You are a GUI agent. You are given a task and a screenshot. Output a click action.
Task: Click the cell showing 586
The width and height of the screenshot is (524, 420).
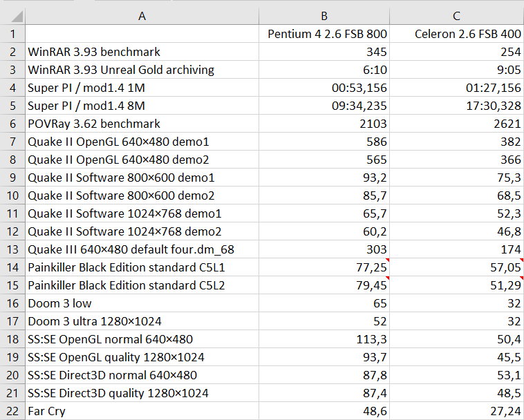point(324,142)
